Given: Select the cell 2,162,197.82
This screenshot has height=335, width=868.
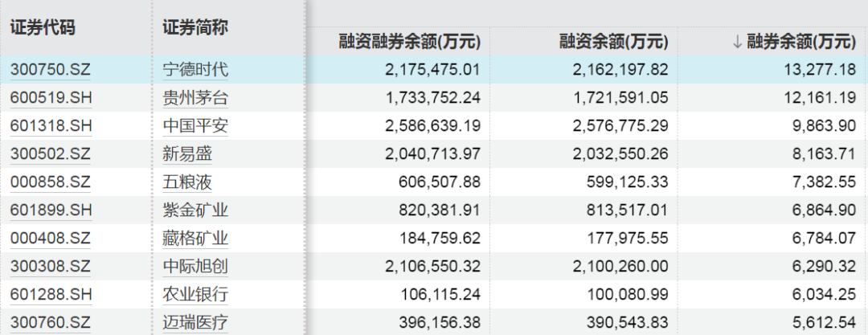Looking at the screenshot, I should pos(620,70).
